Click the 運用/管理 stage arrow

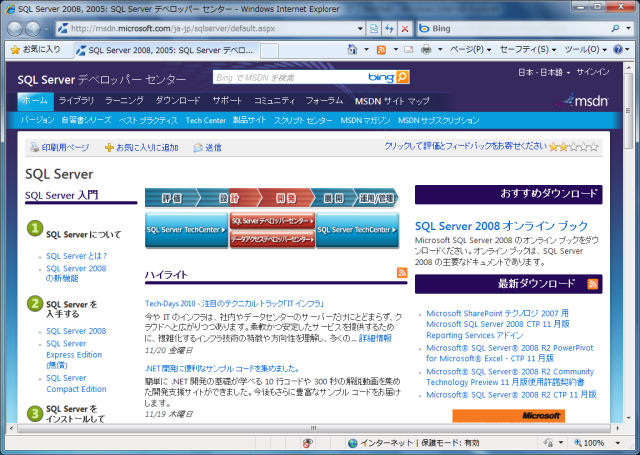click(x=376, y=198)
